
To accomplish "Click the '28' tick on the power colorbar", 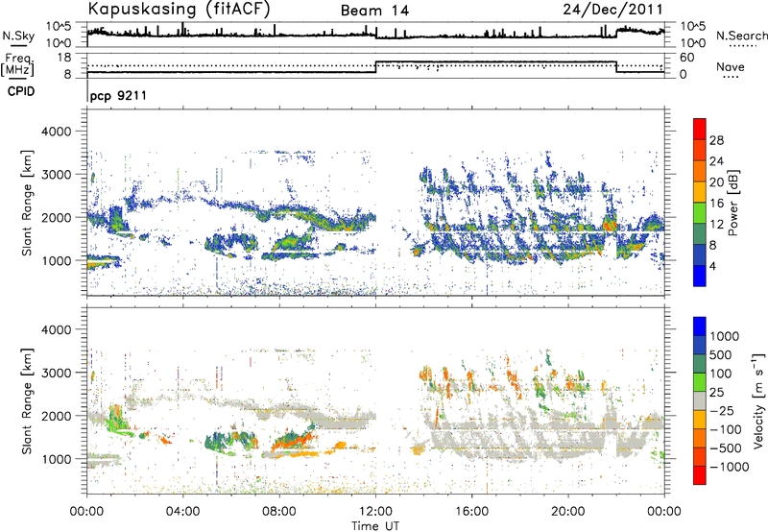I will click(716, 140).
